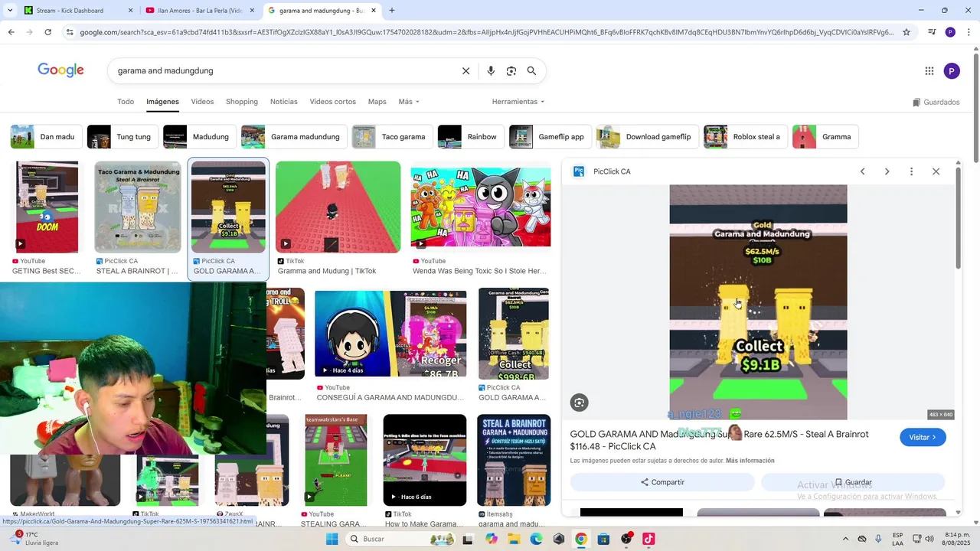
Task: Open TikTok from the taskbar
Action: 648,539
